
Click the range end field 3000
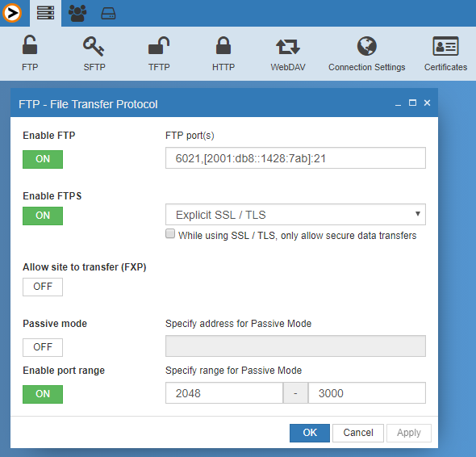[x=367, y=393]
